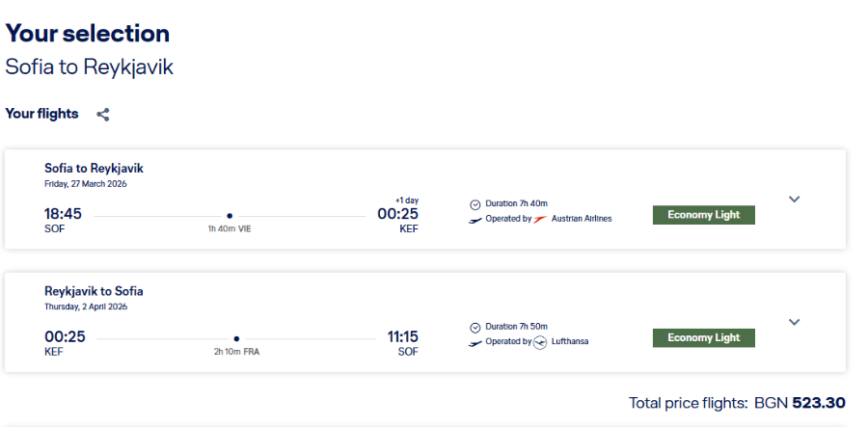Image resolution: width=868 pixels, height=427 pixels.
Task: Click the 2h 10m FRA layover label
Action: click(x=236, y=352)
